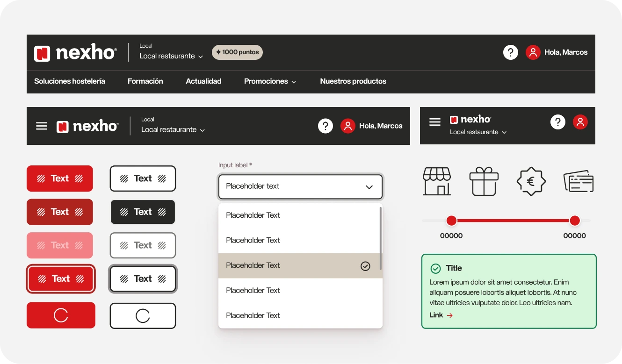Open the hamburger menu in the small mobile header

435,122
